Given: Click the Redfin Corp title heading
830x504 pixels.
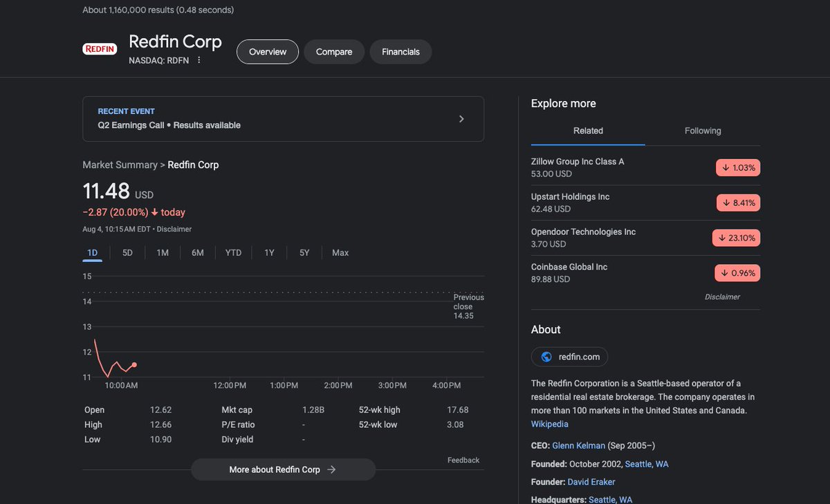Looking at the screenshot, I should click(x=175, y=41).
